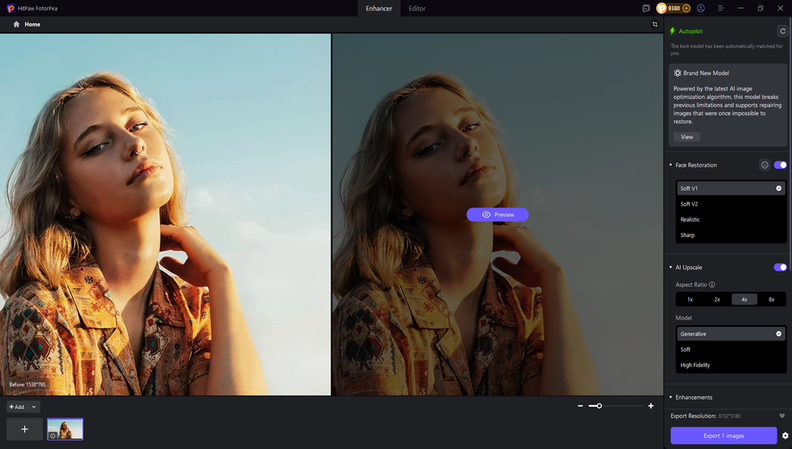Click the face icon beside Face Restoration
The image size is (792, 449).
(765, 165)
